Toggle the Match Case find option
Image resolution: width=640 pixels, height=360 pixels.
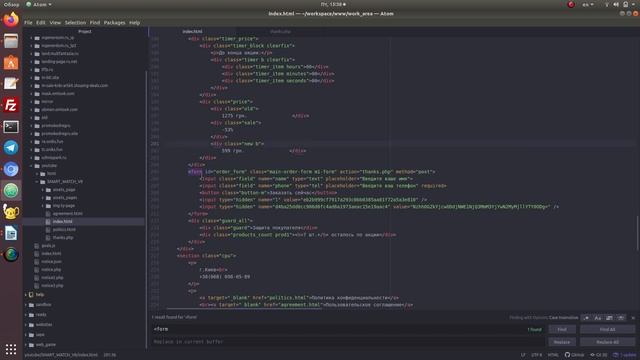598,318
